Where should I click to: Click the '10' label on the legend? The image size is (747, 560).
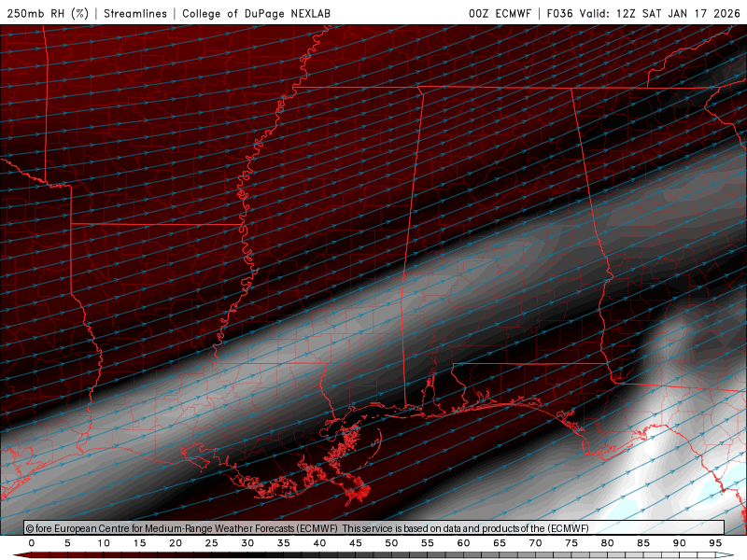coord(104,543)
